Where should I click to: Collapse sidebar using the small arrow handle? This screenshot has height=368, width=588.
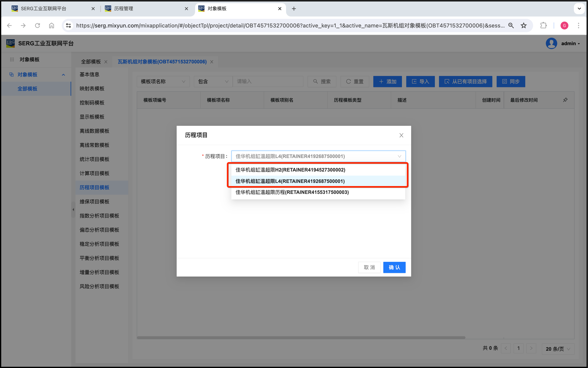point(73,209)
